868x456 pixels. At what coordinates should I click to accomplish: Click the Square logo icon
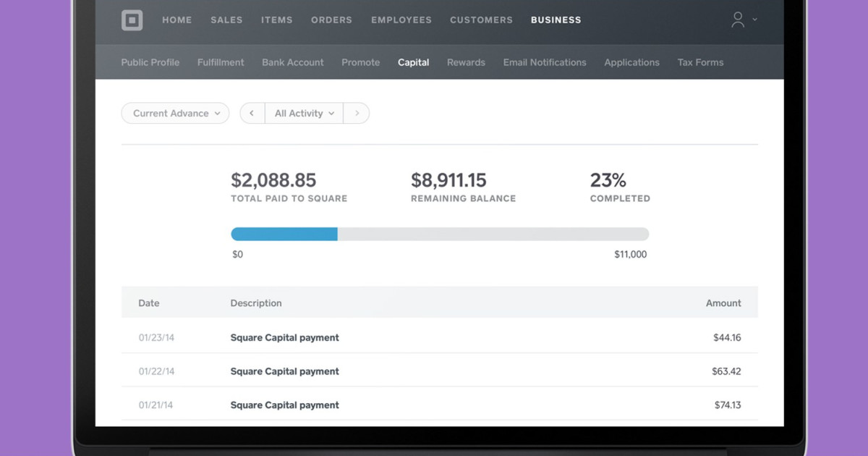pyautogui.click(x=132, y=20)
